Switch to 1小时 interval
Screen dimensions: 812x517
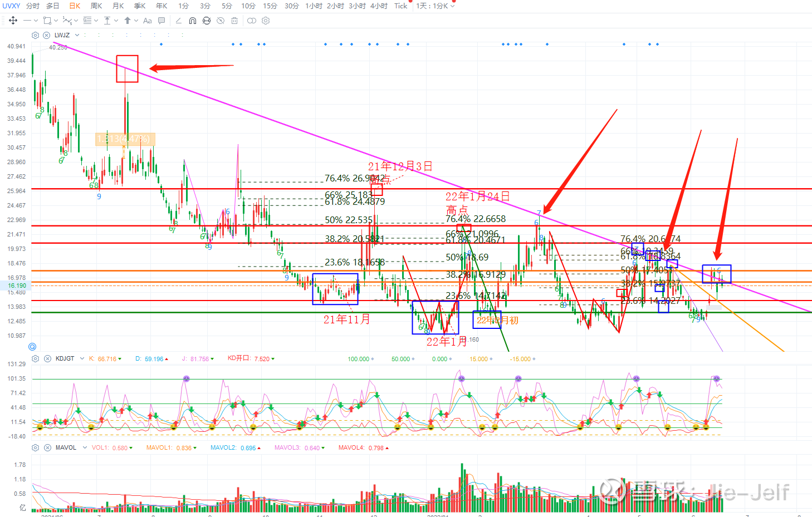coord(314,6)
